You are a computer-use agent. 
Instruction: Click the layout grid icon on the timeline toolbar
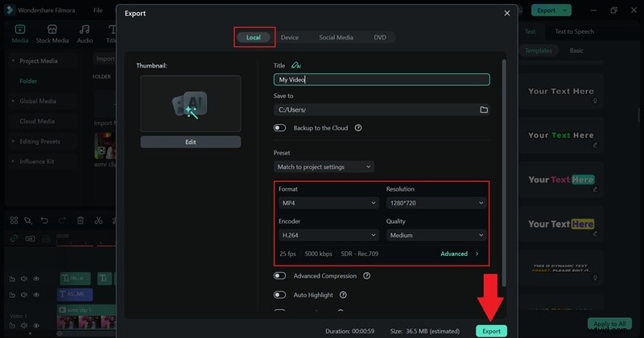14,221
